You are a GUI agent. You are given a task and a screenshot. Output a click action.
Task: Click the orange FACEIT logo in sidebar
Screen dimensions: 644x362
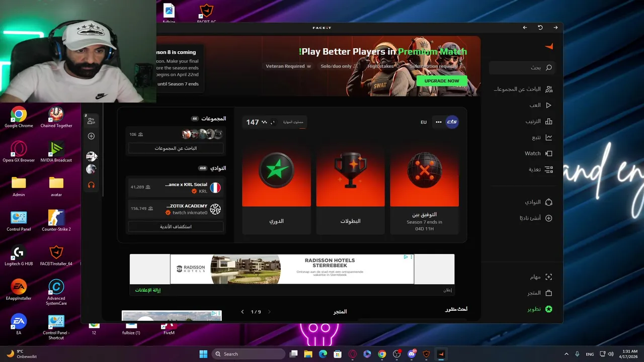click(549, 46)
